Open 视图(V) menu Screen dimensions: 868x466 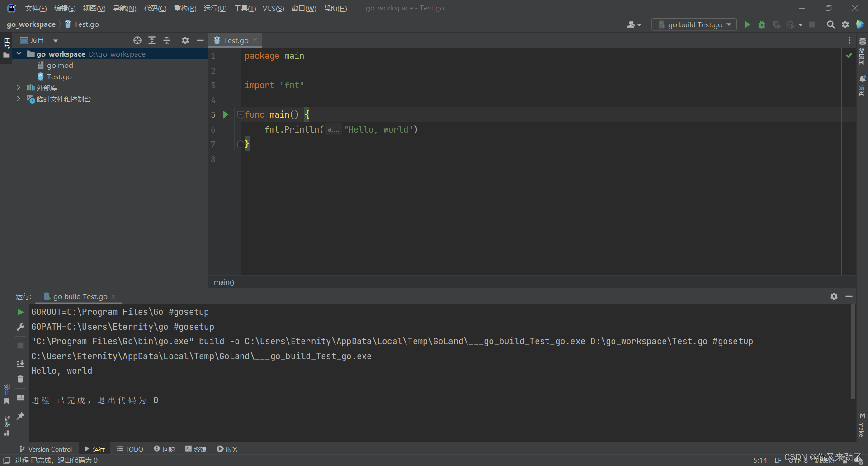(x=94, y=8)
